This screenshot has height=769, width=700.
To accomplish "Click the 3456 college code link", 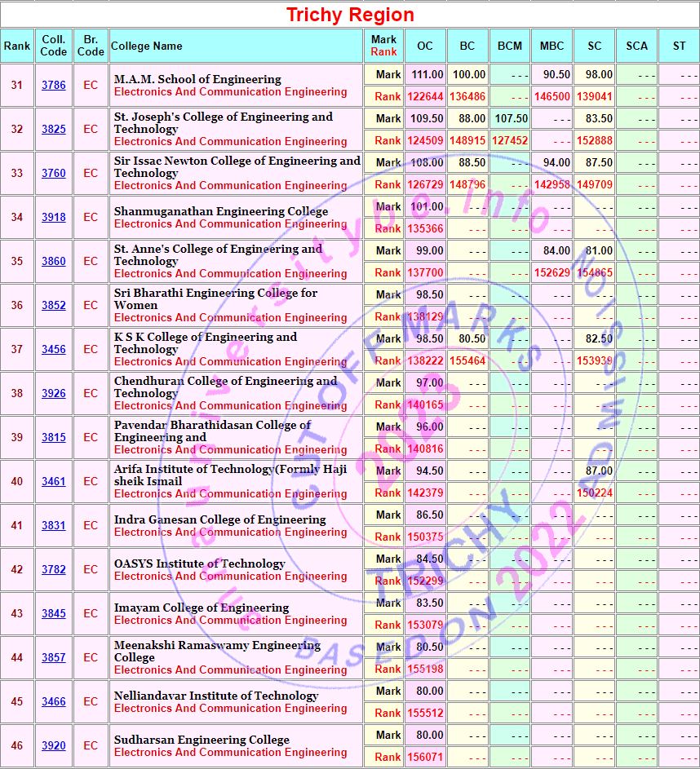I will [54, 350].
